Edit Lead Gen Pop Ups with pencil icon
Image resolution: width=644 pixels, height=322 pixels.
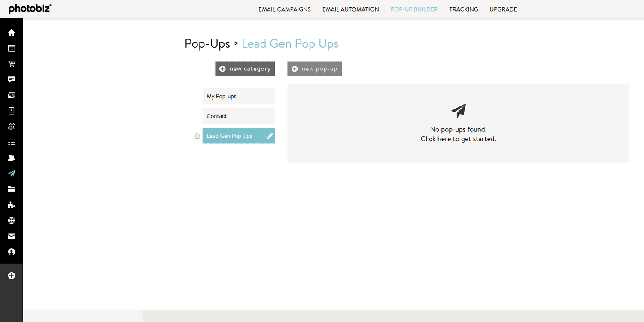click(270, 136)
